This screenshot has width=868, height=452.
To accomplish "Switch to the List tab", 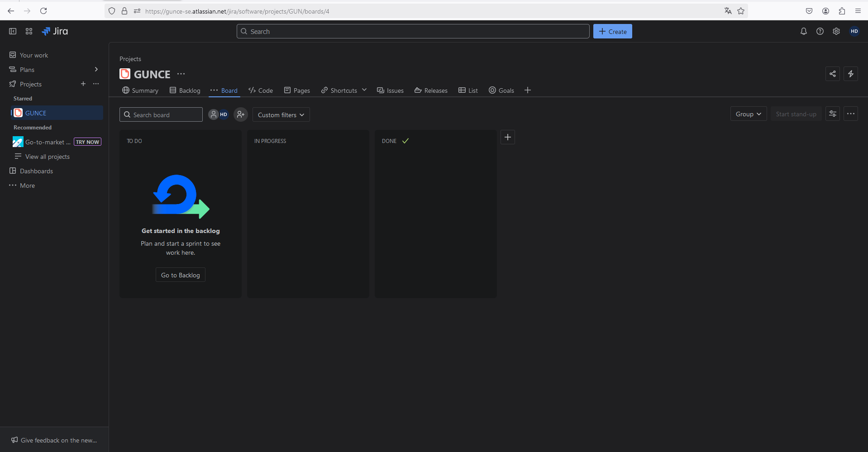I will tap(468, 90).
